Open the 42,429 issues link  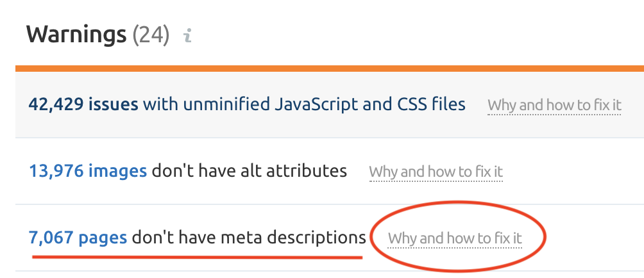[83, 104]
